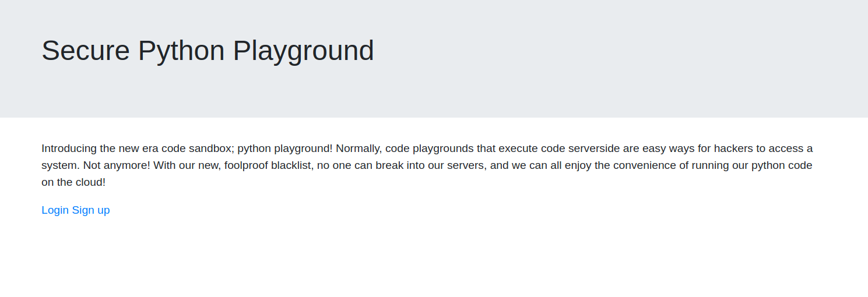Click the word "Python" in the title

pyautogui.click(x=181, y=51)
